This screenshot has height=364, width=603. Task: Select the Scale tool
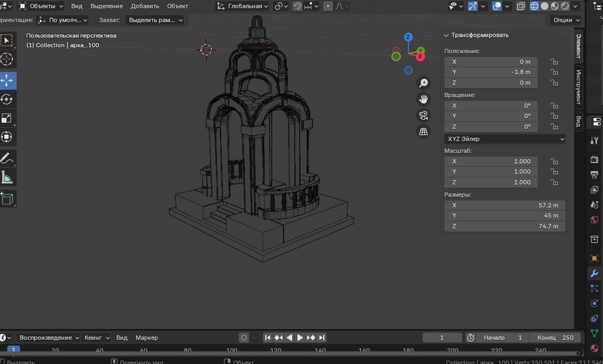click(x=7, y=118)
